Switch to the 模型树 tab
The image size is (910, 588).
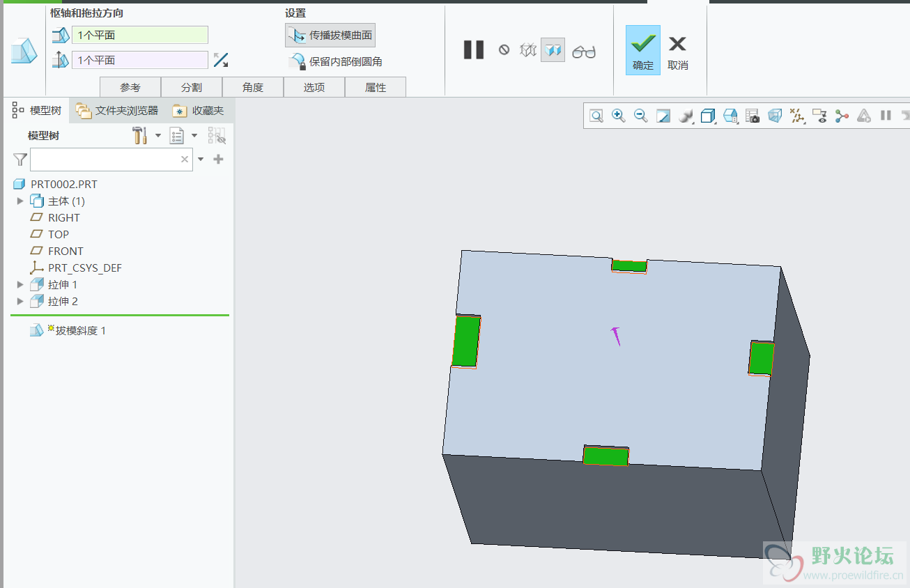coord(38,110)
